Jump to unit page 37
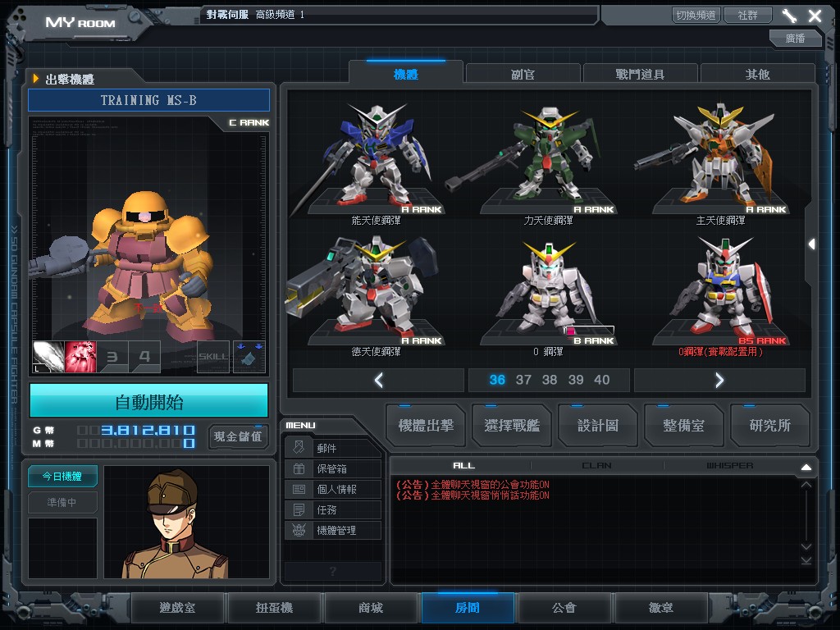This screenshot has height=630, width=840. click(523, 380)
